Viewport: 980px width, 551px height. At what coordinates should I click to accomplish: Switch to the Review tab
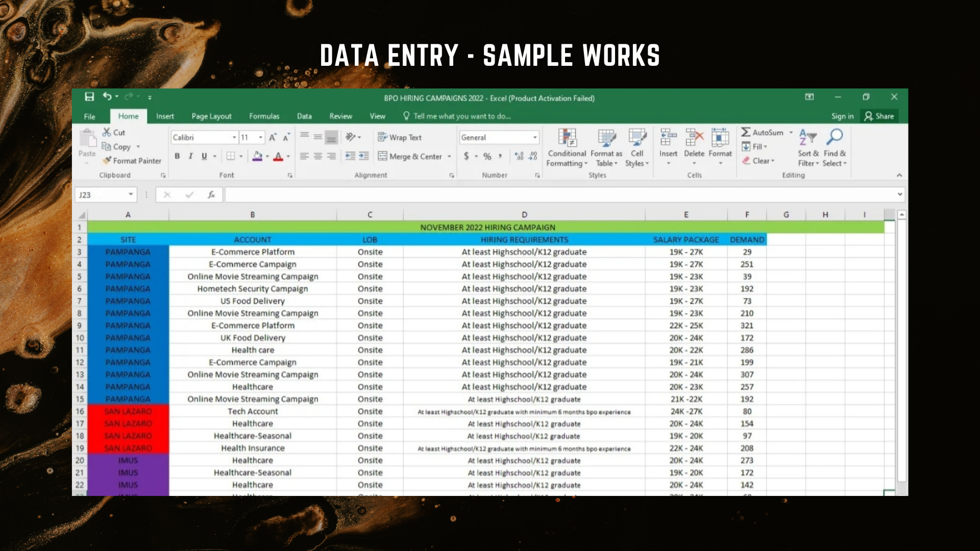[x=340, y=116]
